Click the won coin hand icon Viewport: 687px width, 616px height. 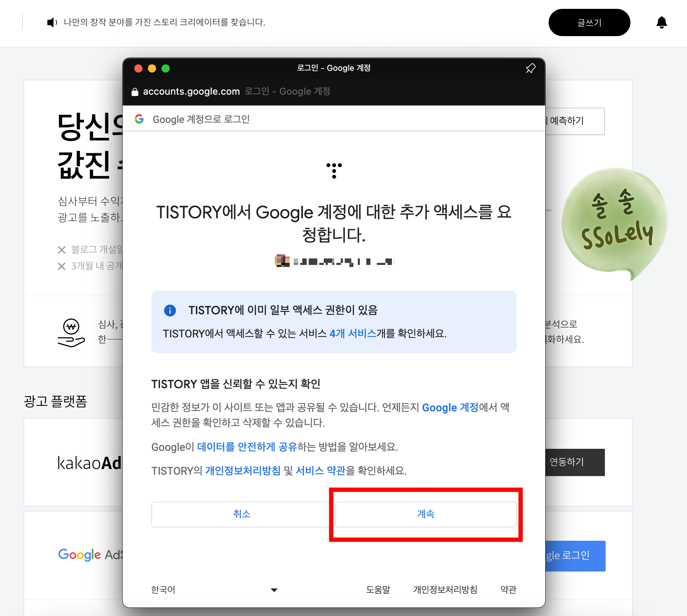pyautogui.click(x=71, y=333)
